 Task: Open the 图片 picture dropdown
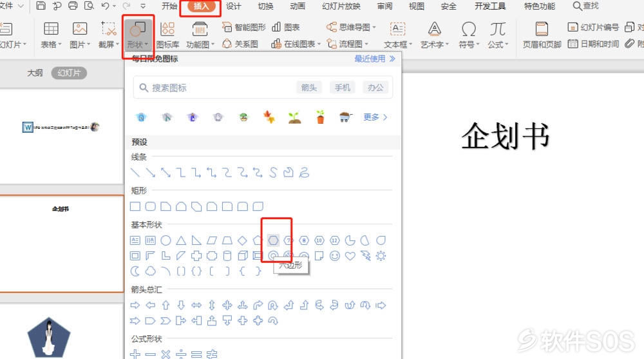point(80,35)
